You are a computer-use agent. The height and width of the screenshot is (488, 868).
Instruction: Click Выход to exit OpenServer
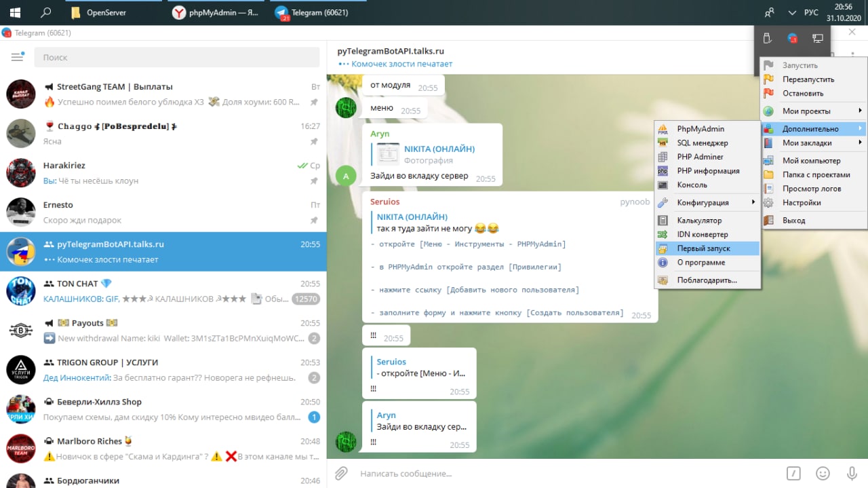[x=813, y=221]
